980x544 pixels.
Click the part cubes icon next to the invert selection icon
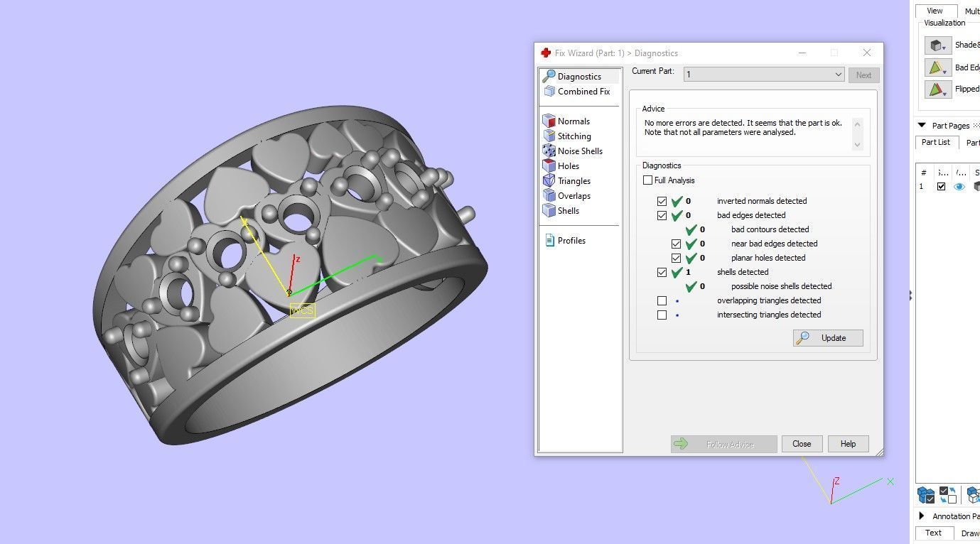point(973,494)
